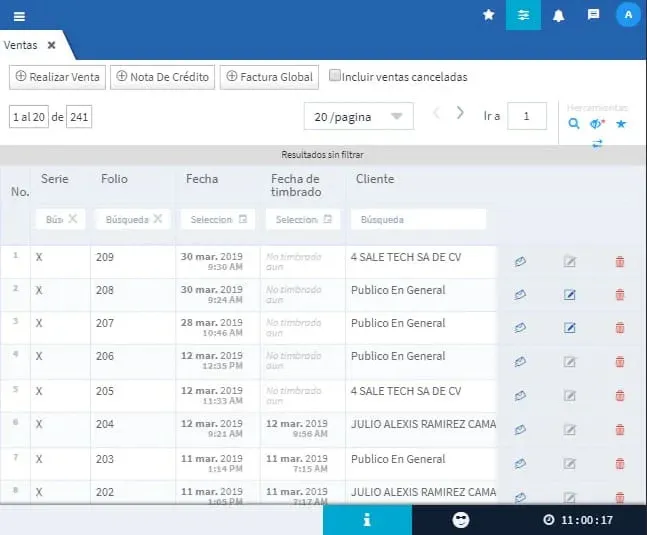Clear the Serie search filter
This screenshot has width=647, height=535.
pos(72,219)
